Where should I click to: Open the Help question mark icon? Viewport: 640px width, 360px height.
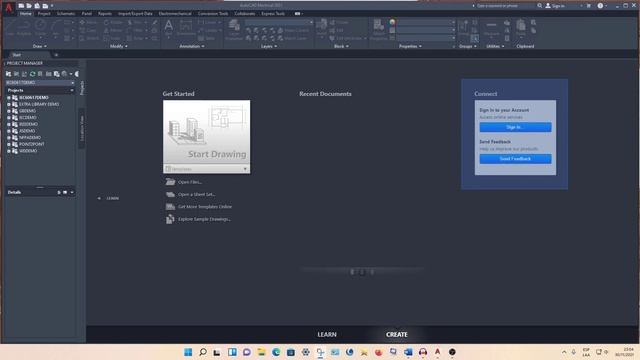click(600, 6)
